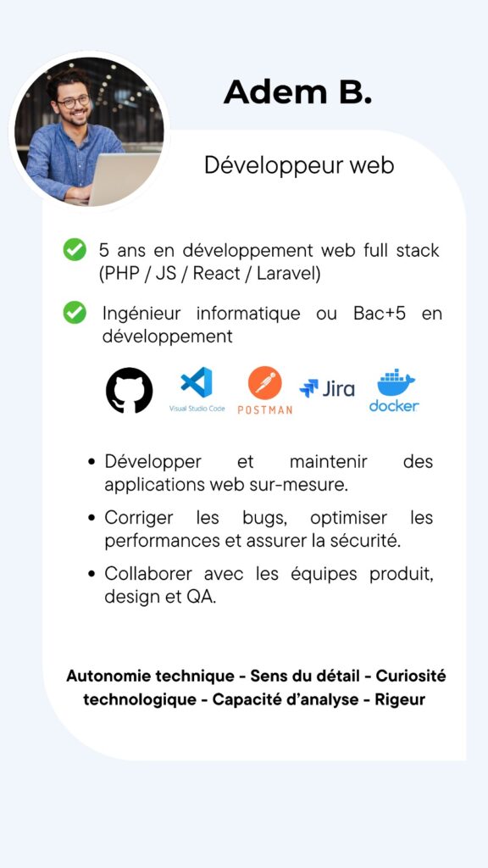Viewport: 488px width, 868px height.
Task: Open the Jira logo
Action: 327,388
